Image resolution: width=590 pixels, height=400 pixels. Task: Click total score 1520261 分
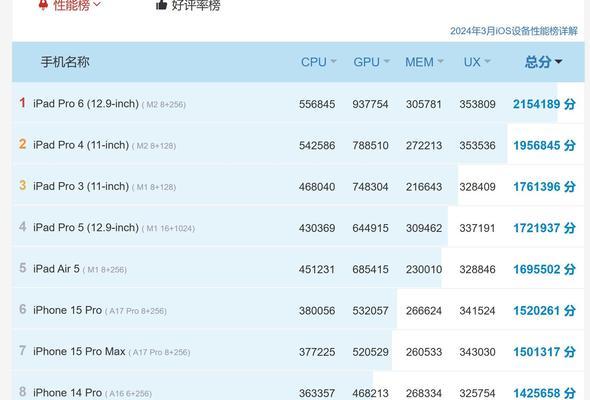[x=544, y=311]
